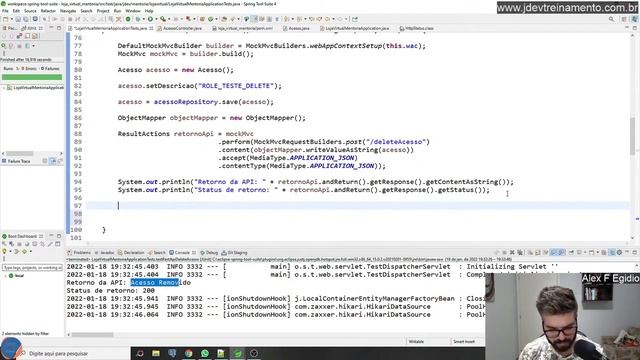Select the local entry in Boot Dashboard
Viewport: 640px width, 360px height.
click(16, 276)
